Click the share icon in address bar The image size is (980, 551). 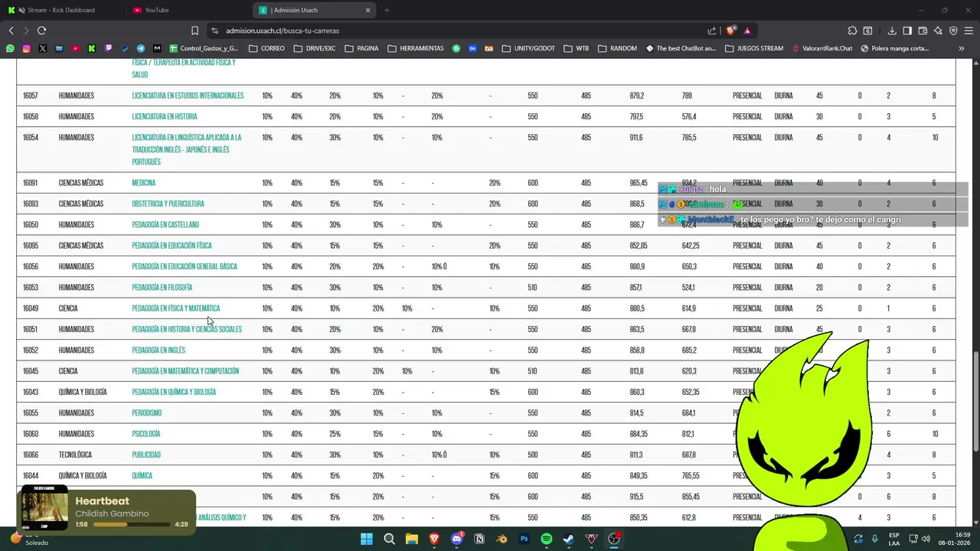pyautogui.click(x=712, y=31)
